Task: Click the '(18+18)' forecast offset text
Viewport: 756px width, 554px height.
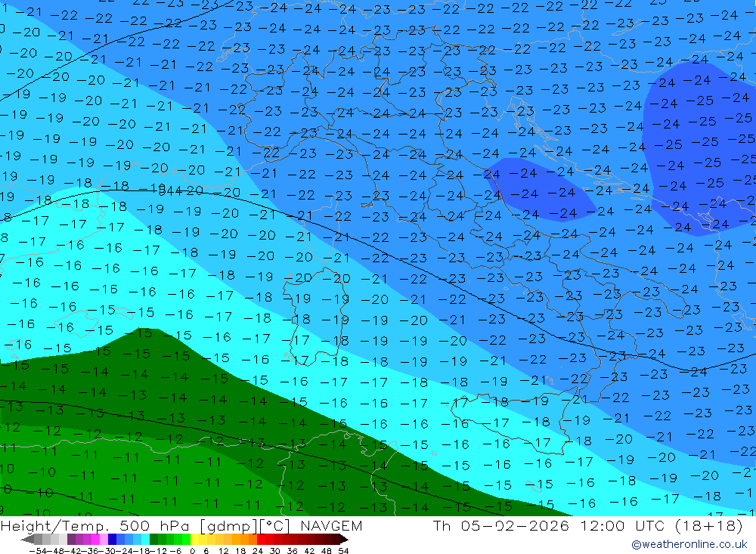Action: (708, 525)
